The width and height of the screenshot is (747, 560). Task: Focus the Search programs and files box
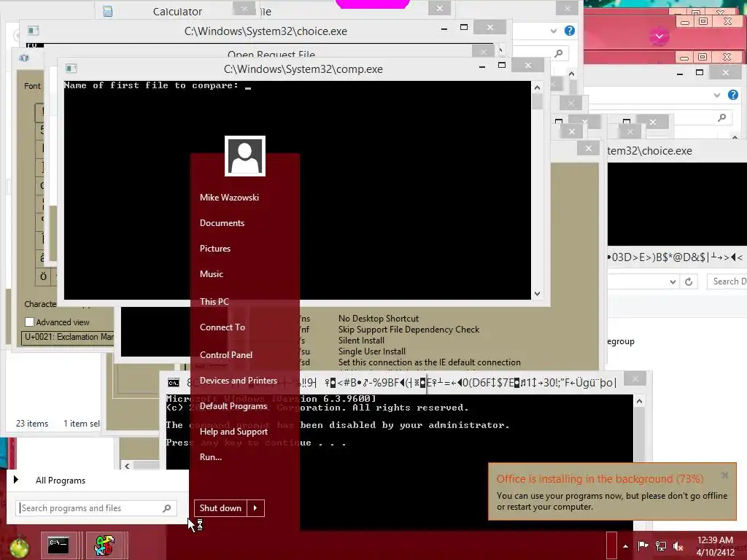pyautogui.click(x=96, y=508)
